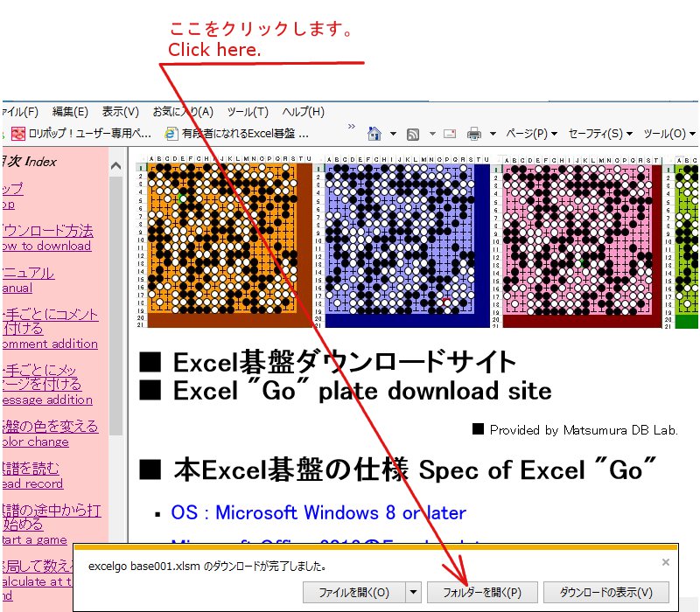Open the 編集(E) menu
This screenshot has height=612, width=700.
(70, 112)
